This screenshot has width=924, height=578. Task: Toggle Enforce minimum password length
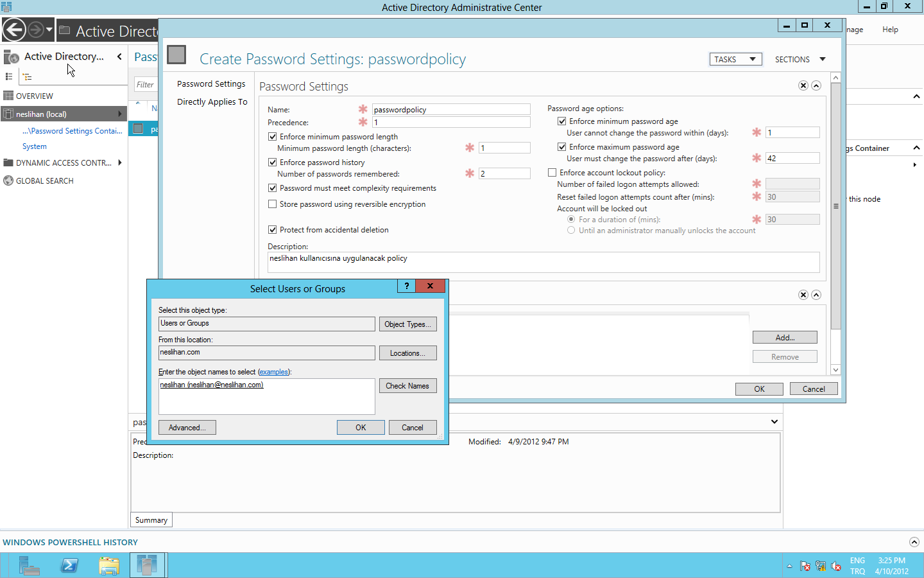[x=273, y=137]
